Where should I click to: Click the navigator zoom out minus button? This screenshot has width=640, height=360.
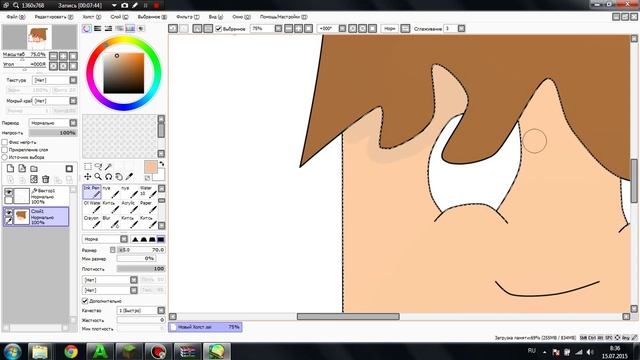click(x=53, y=56)
